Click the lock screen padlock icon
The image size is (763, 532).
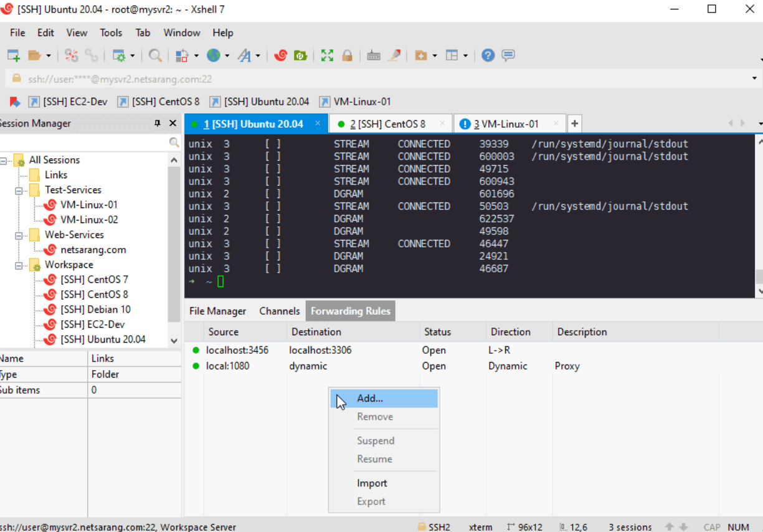tap(348, 55)
